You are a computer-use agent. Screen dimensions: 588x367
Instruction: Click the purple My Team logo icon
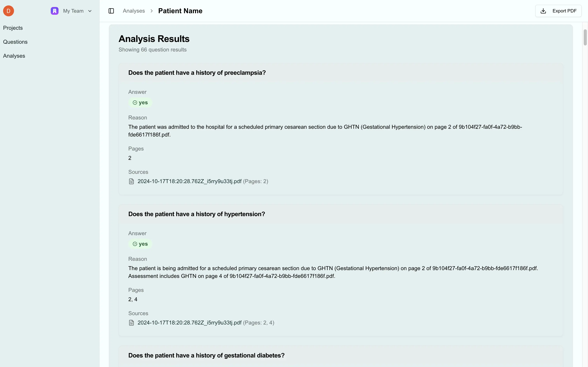click(54, 11)
